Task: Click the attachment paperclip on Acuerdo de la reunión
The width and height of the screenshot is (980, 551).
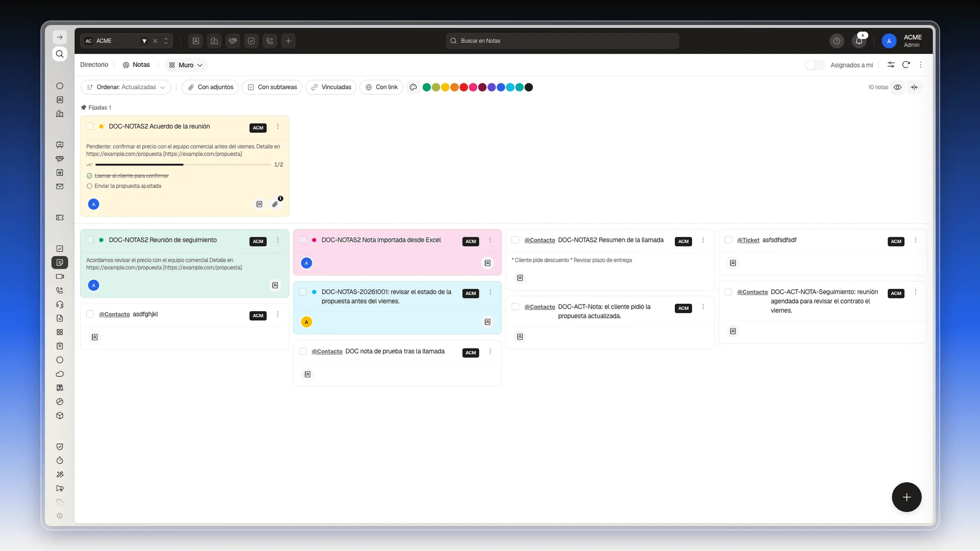Action: pyautogui.click(x=275, y=204)
